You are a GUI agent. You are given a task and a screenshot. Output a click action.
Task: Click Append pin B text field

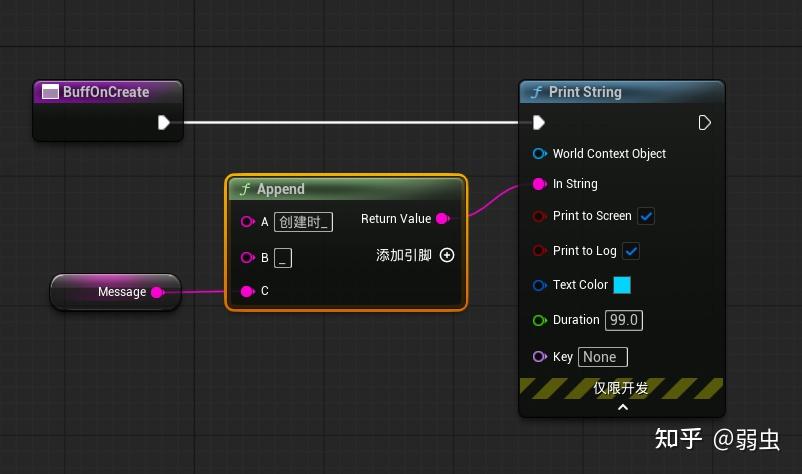pyautogui.click(x=283, y=258)
